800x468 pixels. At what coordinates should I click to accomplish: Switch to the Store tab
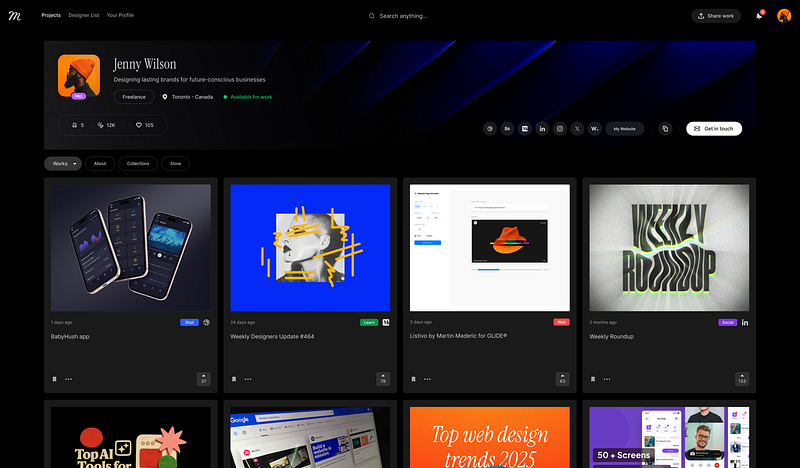(176, 163)
